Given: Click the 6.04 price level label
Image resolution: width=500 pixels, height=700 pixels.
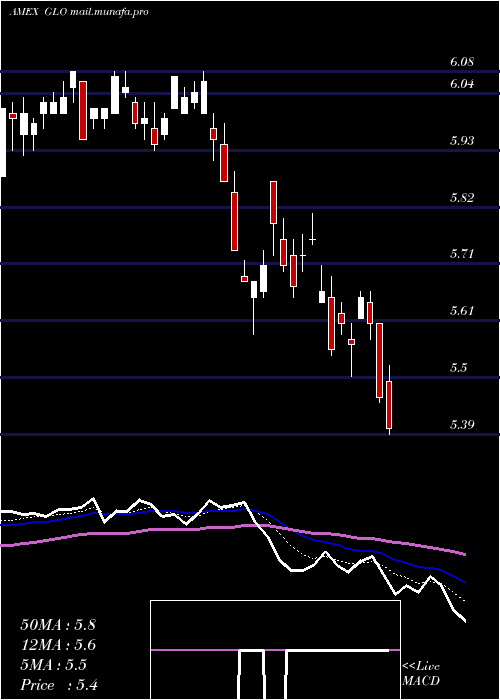Looking at the screenshot, I should click(462, 84).
